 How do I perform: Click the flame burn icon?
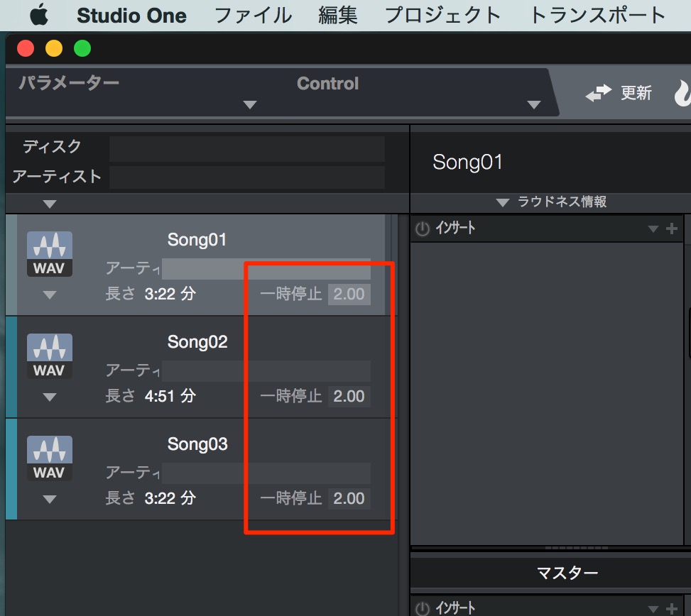pos(682,93)
